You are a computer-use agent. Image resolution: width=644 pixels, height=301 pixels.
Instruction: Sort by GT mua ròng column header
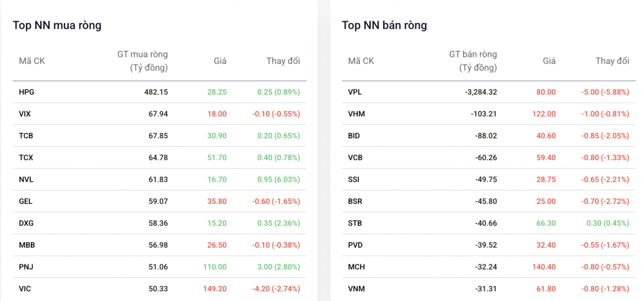(142, 61)
